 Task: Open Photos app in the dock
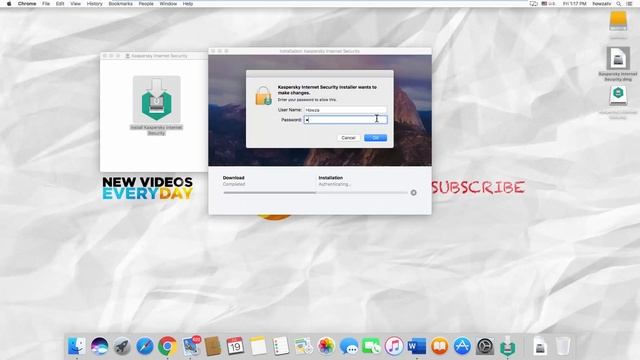click(326, 346)
